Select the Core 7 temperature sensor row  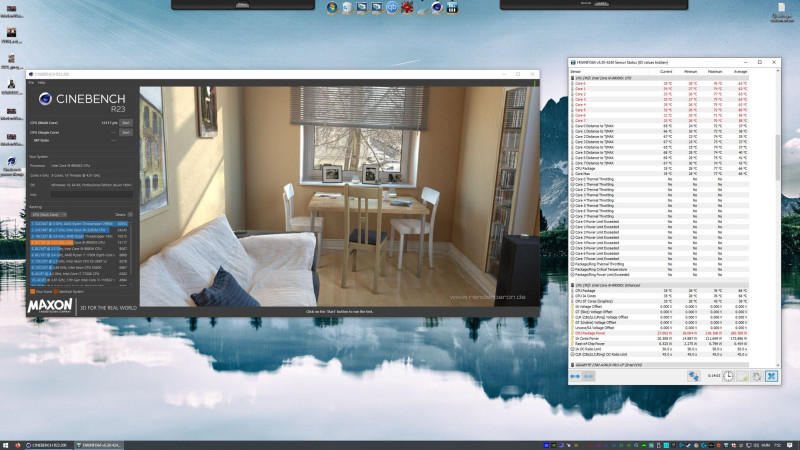[x=660, y=120]
